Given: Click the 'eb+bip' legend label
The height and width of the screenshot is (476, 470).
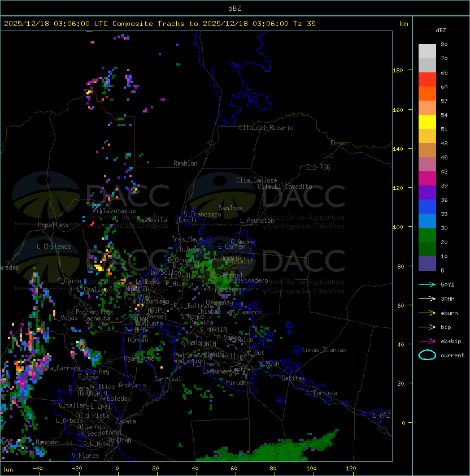Looking at the screenshot, I should (x=451, y=341).
